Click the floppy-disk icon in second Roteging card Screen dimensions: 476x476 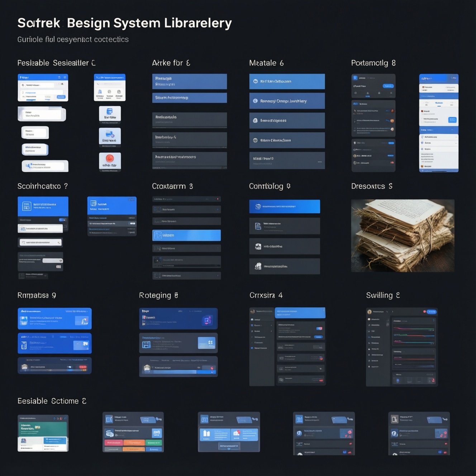coord(146,345)
